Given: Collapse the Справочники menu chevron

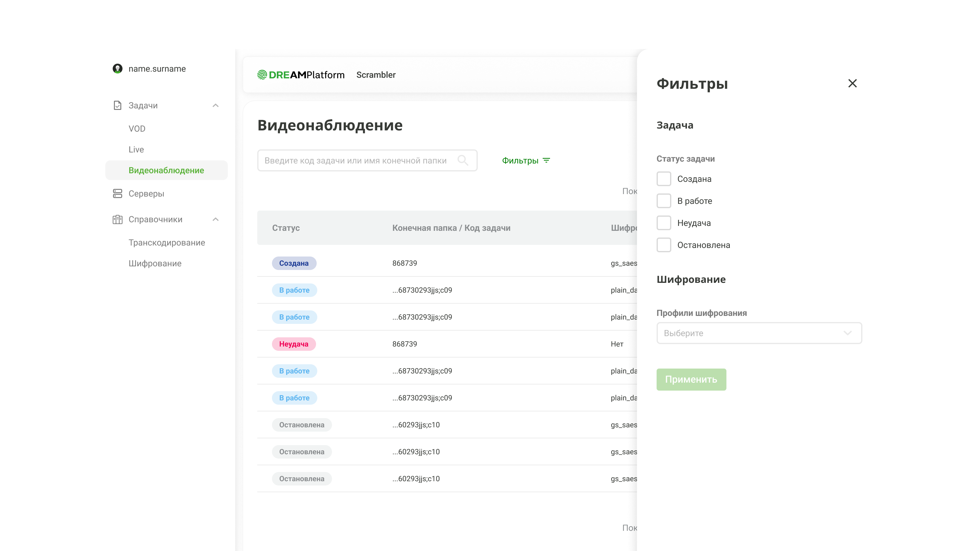Looking at the screenshot, I should click(216, 219).
